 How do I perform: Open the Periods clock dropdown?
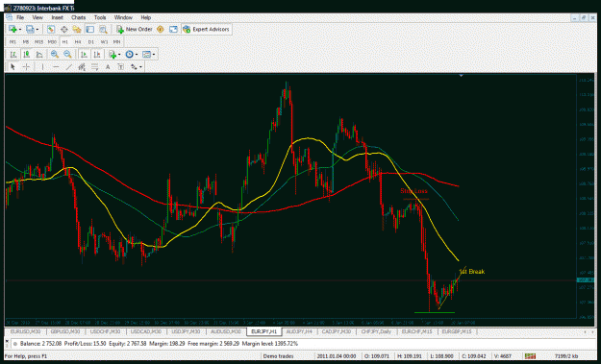pos(137,55)
